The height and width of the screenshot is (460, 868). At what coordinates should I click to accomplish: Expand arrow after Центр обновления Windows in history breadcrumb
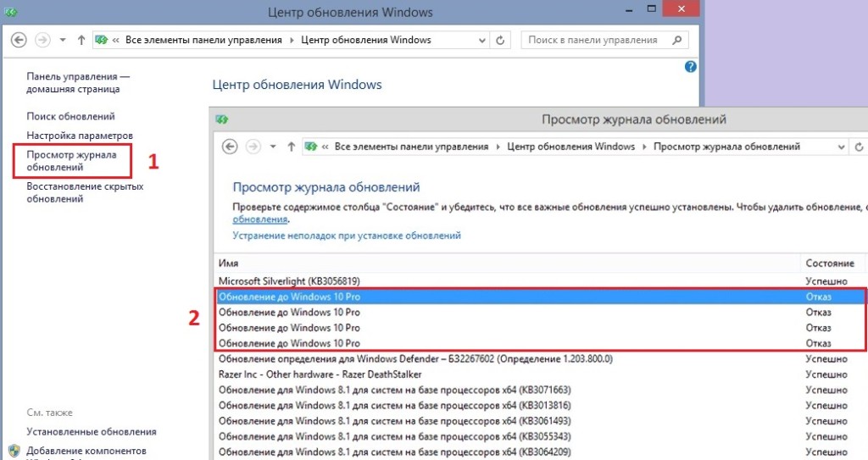point(644,147)
